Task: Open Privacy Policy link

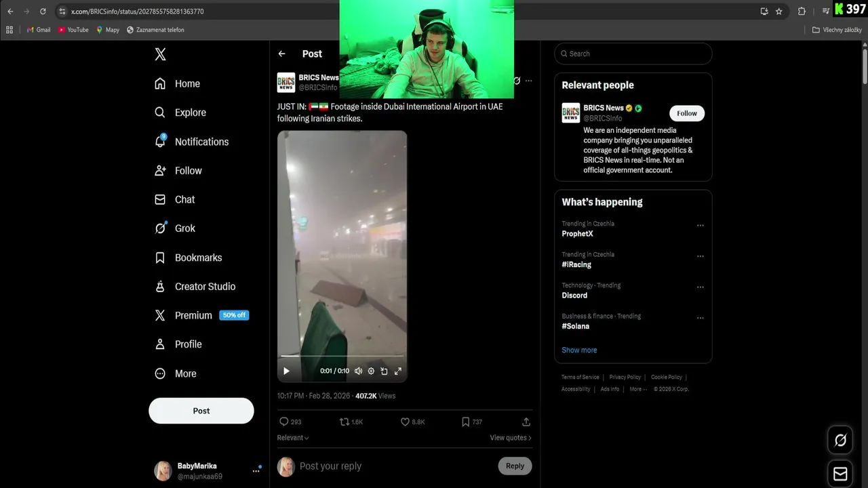Action: click(625, 377)
